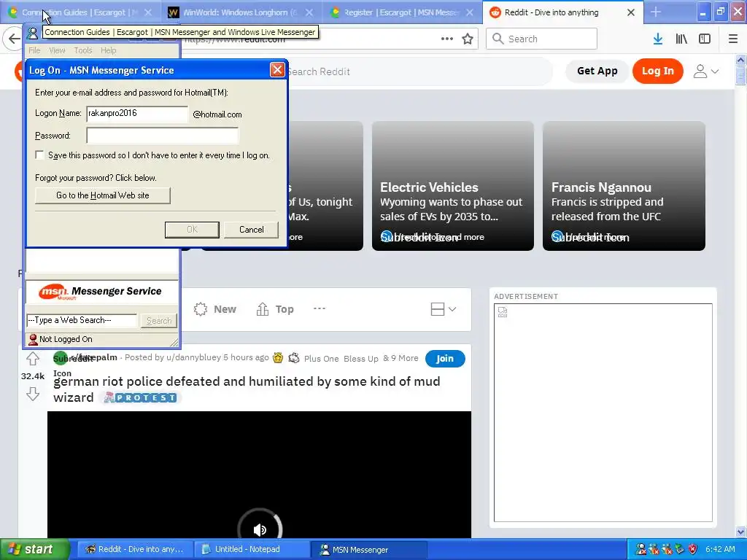
Task: Open the german riot police post title
Action: [x=247, y=389]
